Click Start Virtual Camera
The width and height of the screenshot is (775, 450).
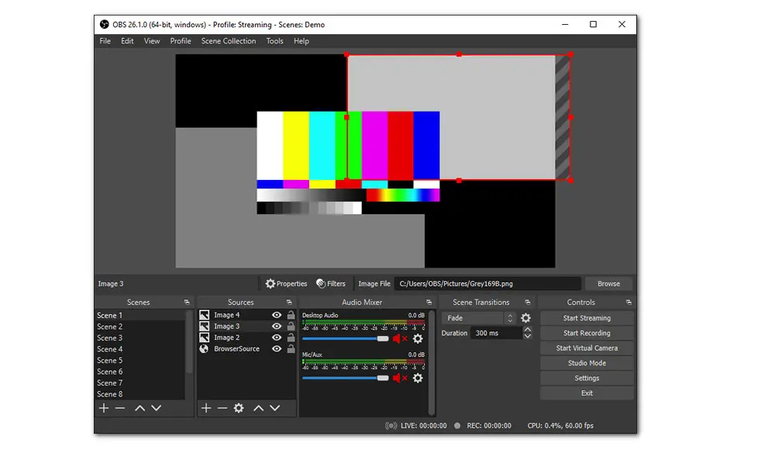tap(587, 348)
